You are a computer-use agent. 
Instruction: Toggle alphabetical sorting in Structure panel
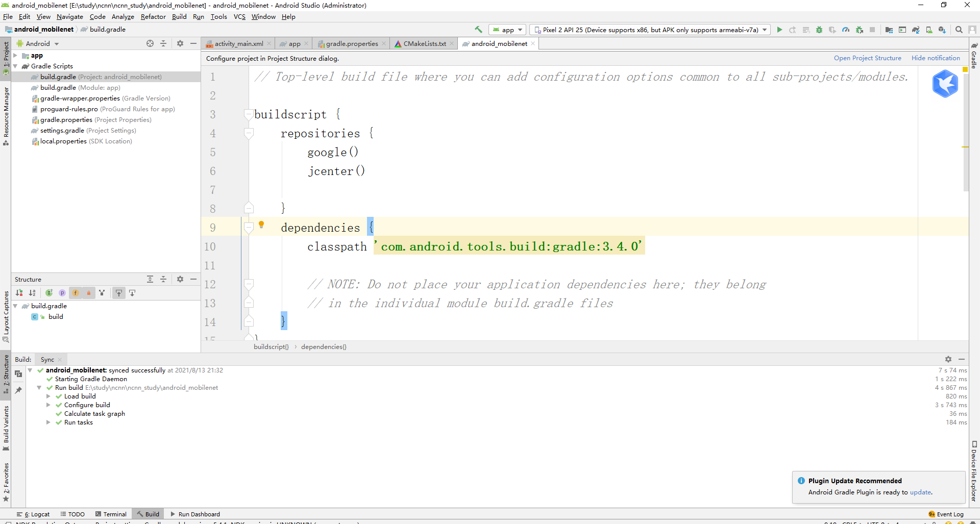pos(32,293)
